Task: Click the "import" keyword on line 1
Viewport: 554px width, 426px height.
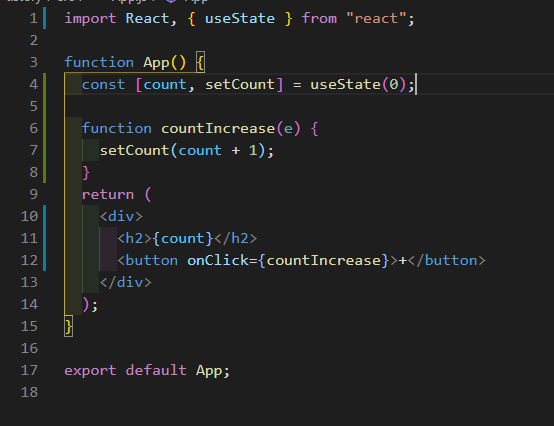Action: tap(90, 18)
